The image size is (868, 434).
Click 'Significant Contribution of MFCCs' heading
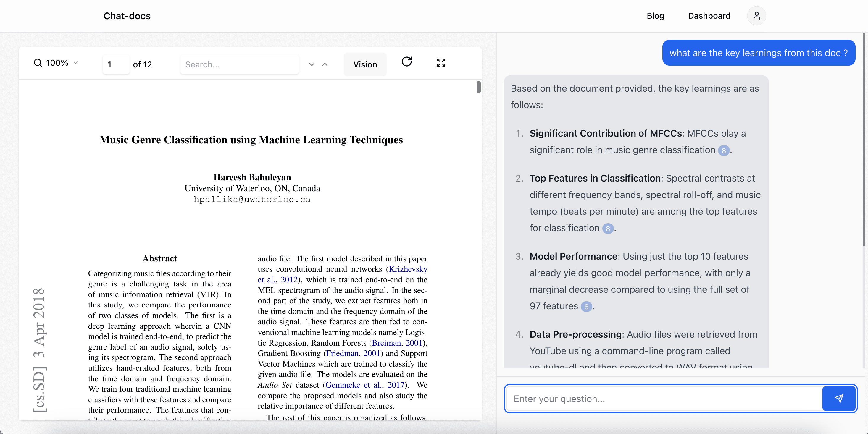pyautogui.click(x=606, y=133)
